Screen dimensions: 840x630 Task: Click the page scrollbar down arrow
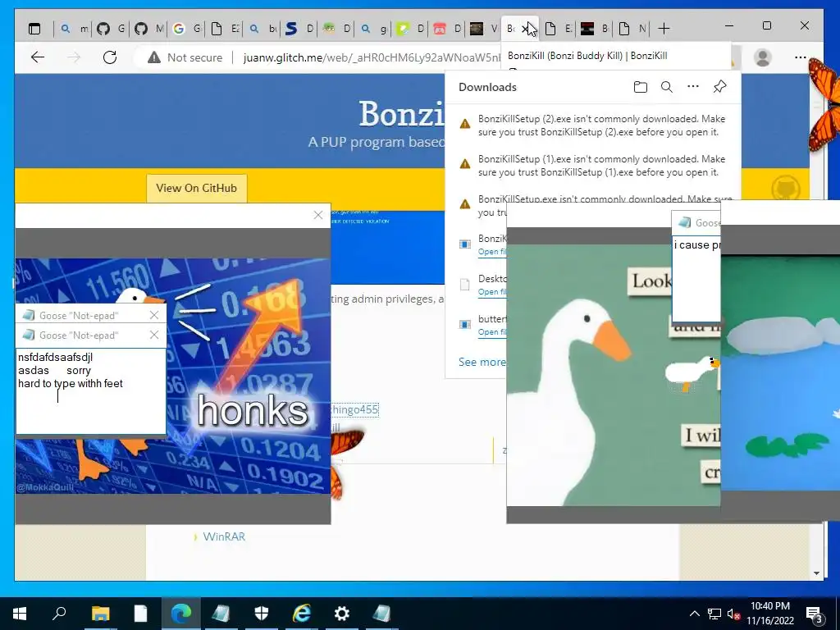(816, 573)
